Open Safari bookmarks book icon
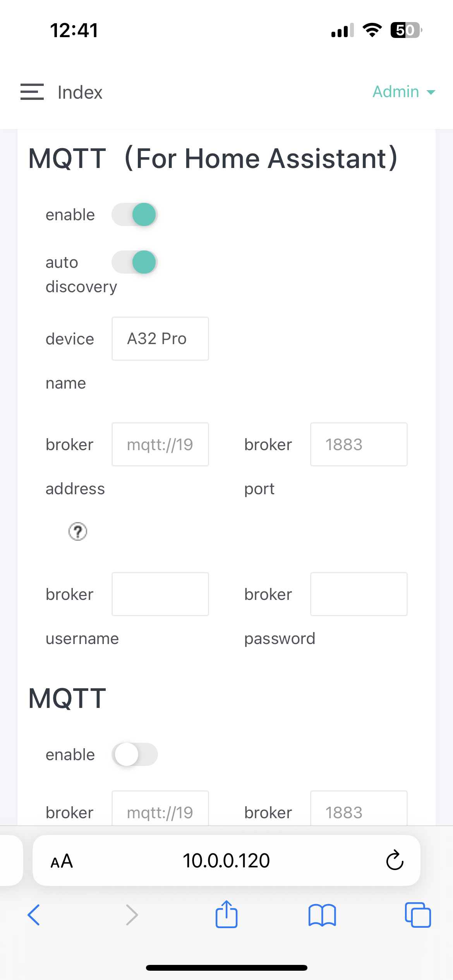This screenshot has width=453, height=980. (x=322, y=915)
